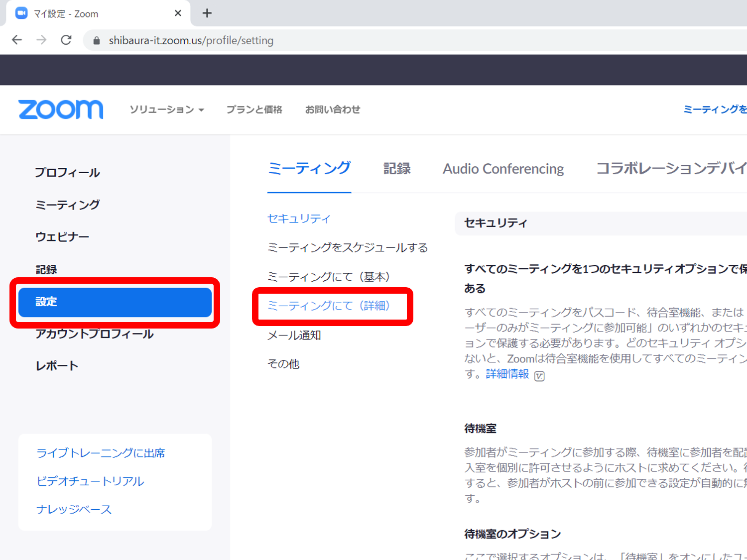
Task: Open ミーティング in the left sidebar
Action: click(67, 205)
